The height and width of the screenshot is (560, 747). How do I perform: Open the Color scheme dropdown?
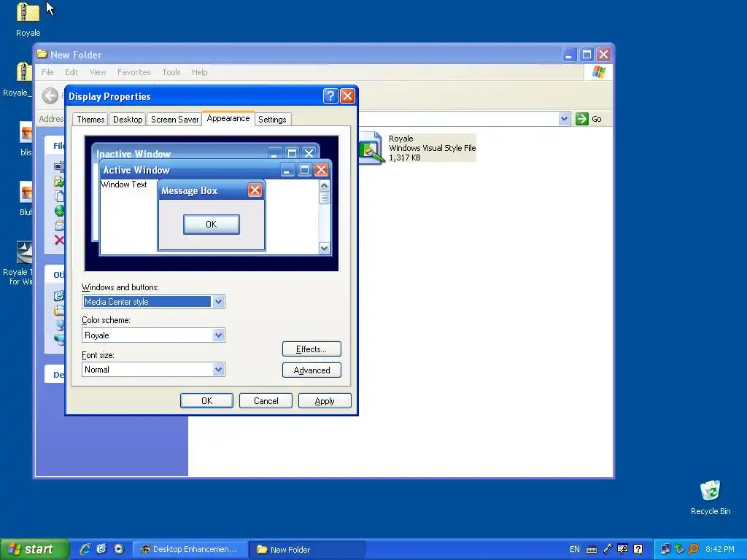pos(218,335)
